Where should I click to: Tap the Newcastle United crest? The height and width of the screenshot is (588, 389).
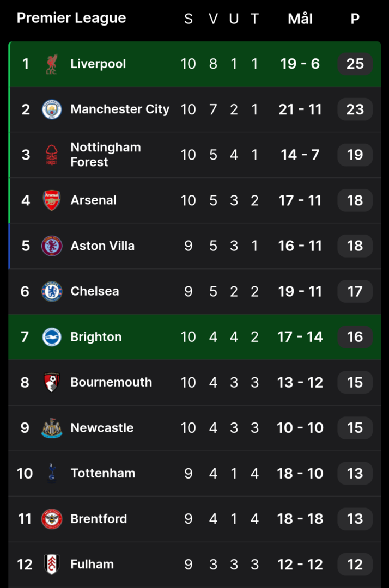(52, 428)
